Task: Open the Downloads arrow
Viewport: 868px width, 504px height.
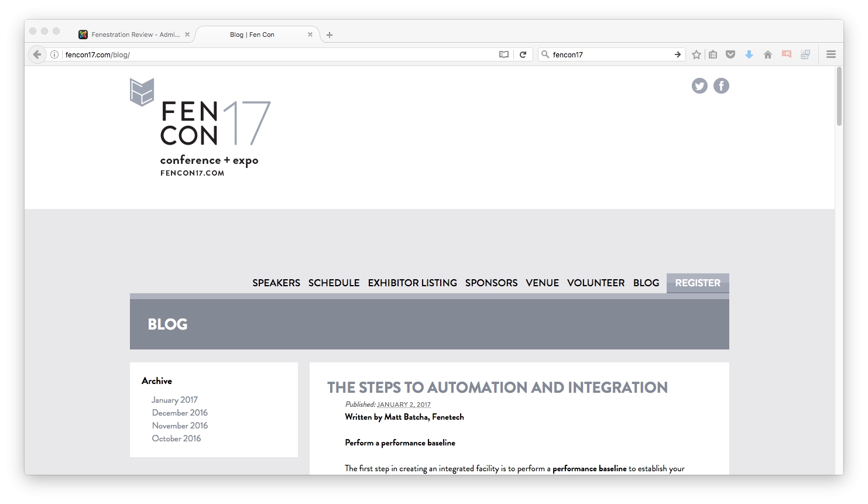Action: point(749,54)
